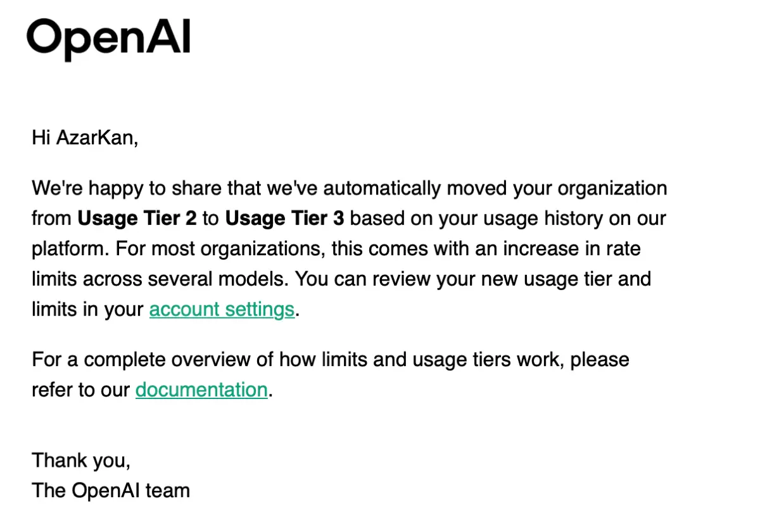760x532 pixels.
Task: Click the OpenAI logo at top
Action: point(108,37)
